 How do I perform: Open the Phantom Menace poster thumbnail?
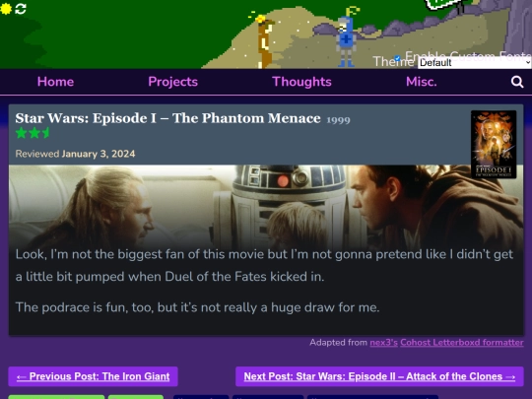point(494,144)
